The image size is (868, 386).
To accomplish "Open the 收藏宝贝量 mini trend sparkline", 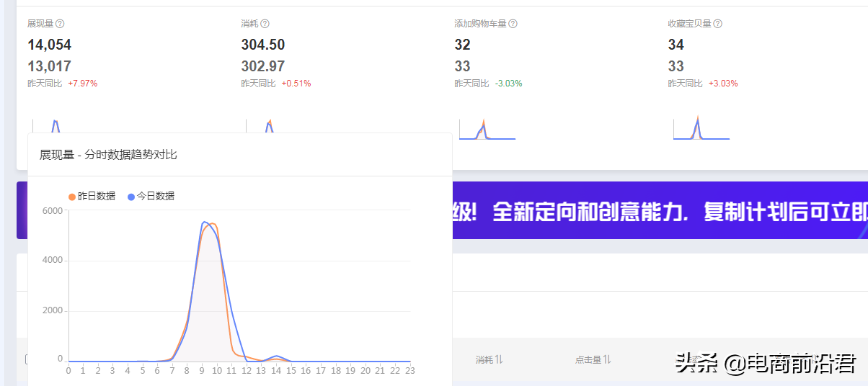I will (701, 128).
